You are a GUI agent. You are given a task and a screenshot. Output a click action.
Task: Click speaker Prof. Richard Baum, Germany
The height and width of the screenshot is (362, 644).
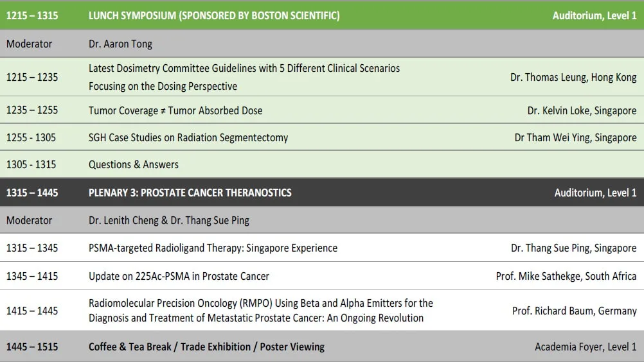(x=574, y=311)
